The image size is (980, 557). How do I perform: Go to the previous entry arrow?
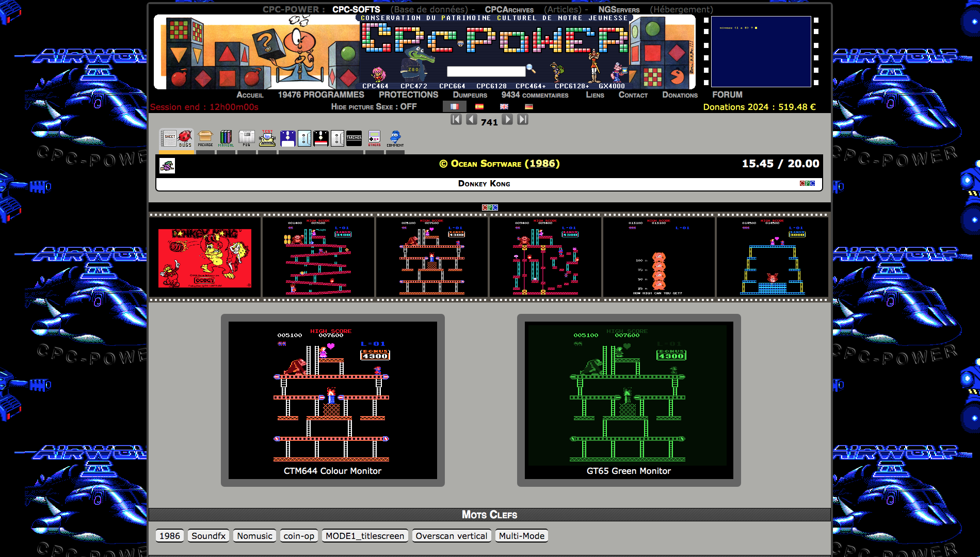(x=471, y=120)
